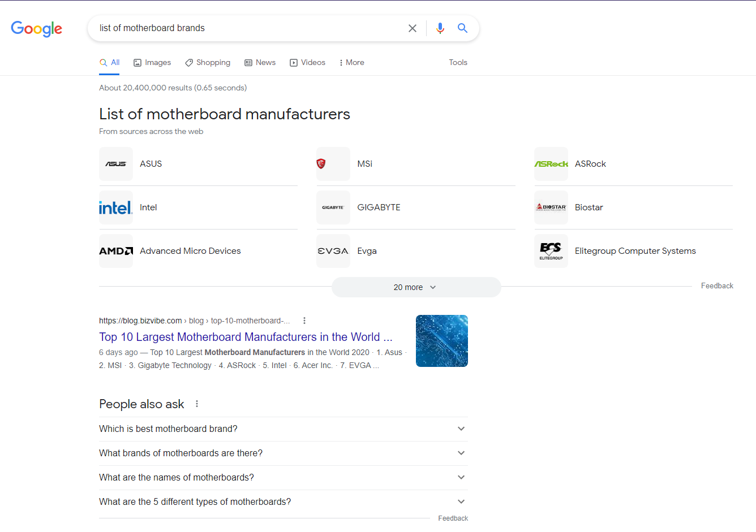Clear the search box with the X icon

413,28
